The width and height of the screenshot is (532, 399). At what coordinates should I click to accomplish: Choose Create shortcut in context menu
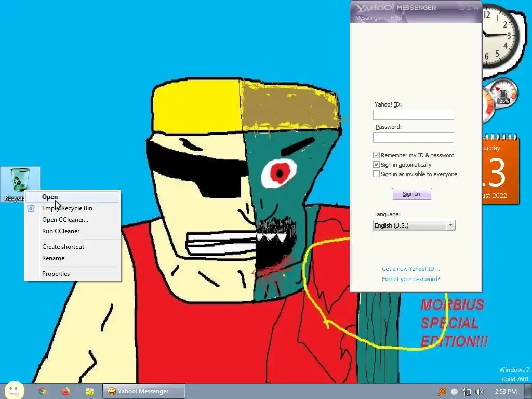73,247
